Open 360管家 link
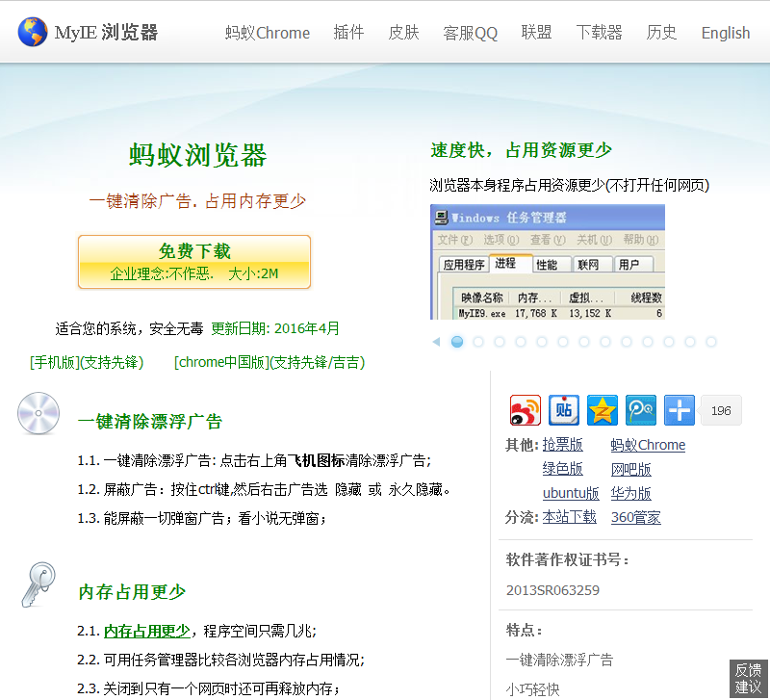This screenshot has height=700, width=770. pyautogui.click(x=636, y=517)
